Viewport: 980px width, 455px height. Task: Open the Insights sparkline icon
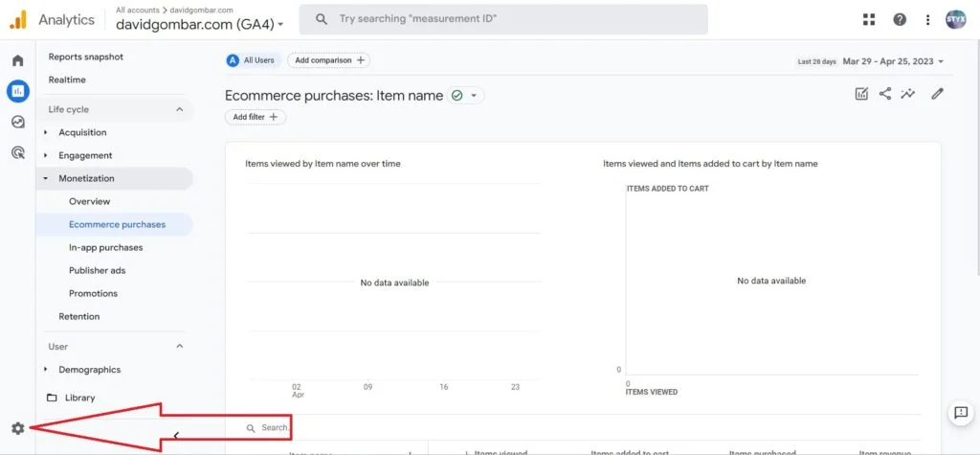pos(907,94)
